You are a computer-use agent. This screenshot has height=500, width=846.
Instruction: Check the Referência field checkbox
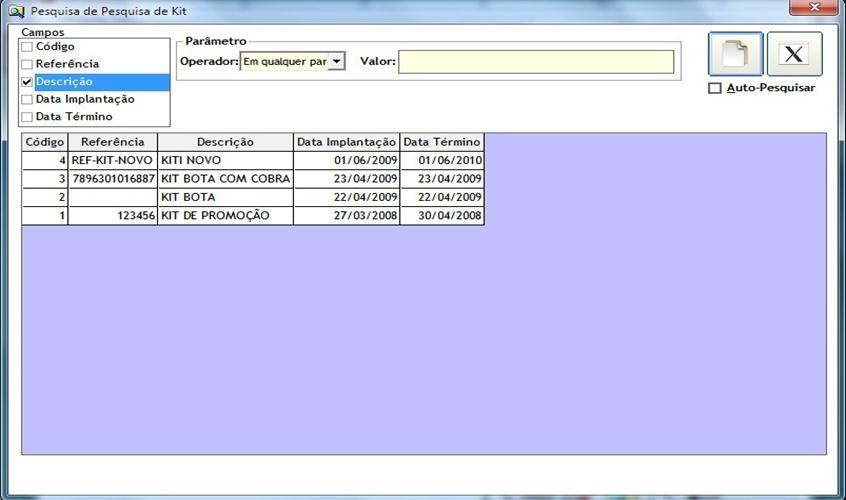coord(27,64)
